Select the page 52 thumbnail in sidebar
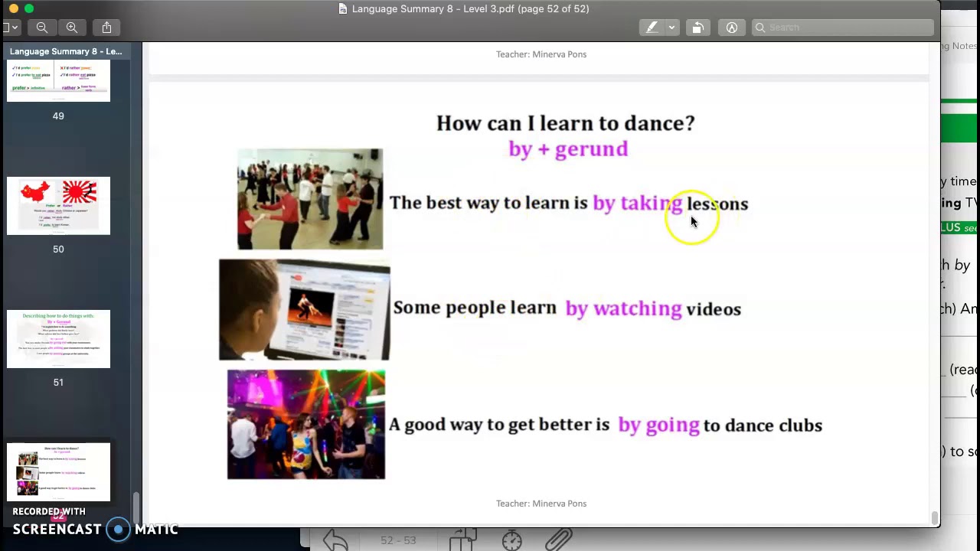This screenshot has height=551, width=980. [x=58, y=472]
